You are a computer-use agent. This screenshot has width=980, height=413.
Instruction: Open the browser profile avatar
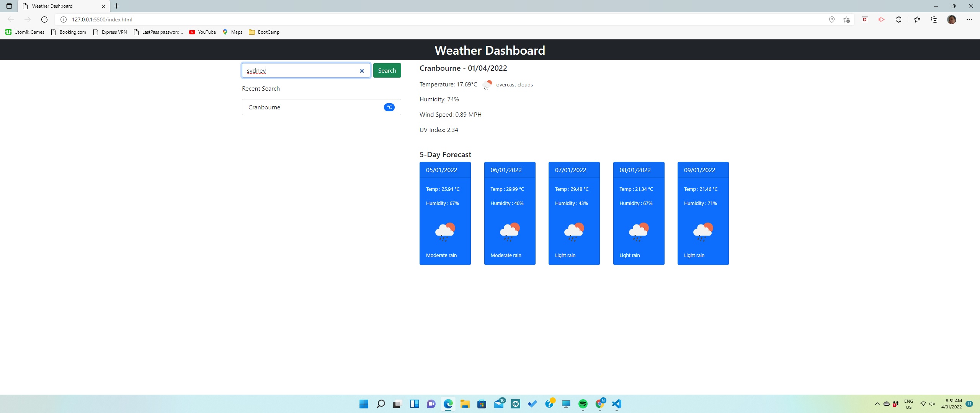click(x=952, y=20)
